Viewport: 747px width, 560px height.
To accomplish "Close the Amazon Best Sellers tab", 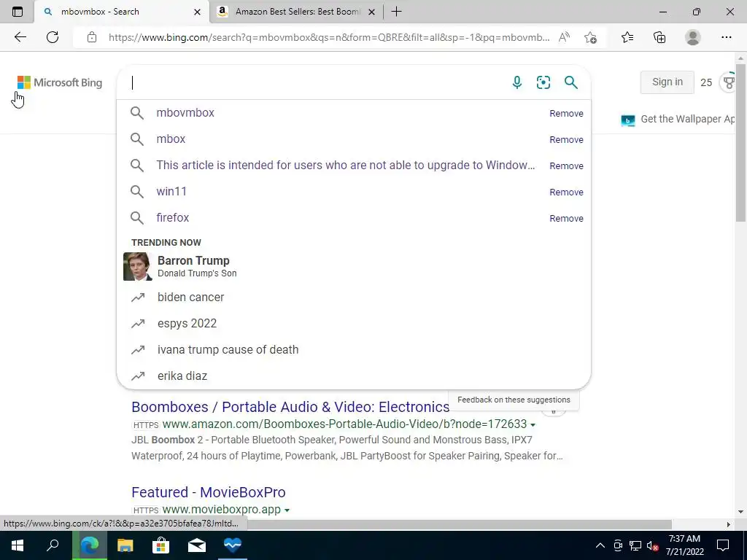I will pos(372,12).
